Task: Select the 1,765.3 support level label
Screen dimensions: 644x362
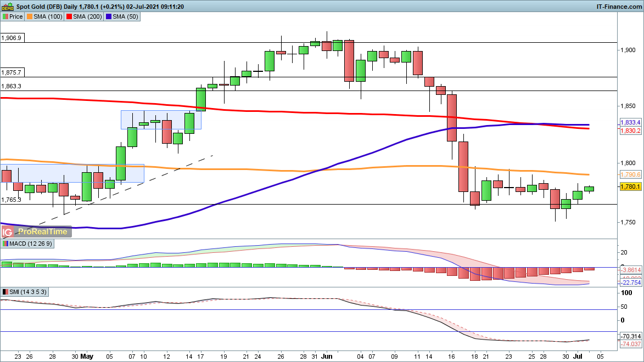Action: [11, 200]
